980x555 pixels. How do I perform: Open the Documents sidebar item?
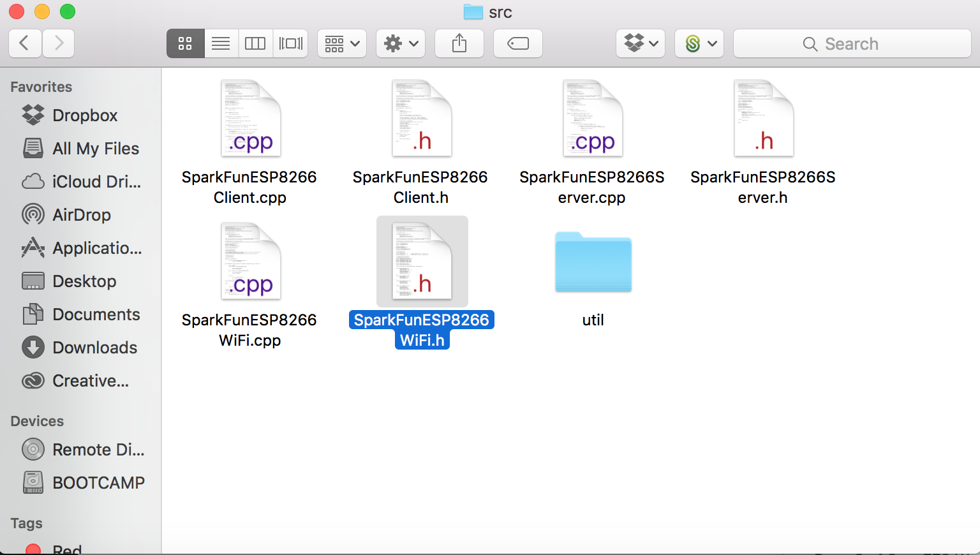pos(96,314)
